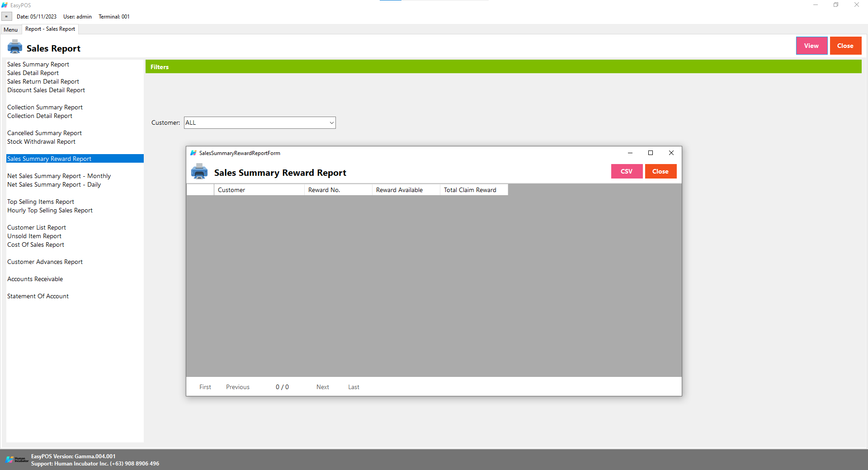Click the EasyPOS logo in the title bar

[x=5, y=5]
